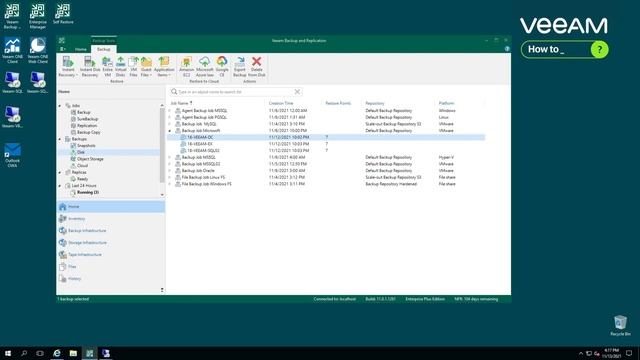Click Entire VM restore icon
Image resolution: width=640 pixels, height=360 pixels.
[x=107, y=67]
